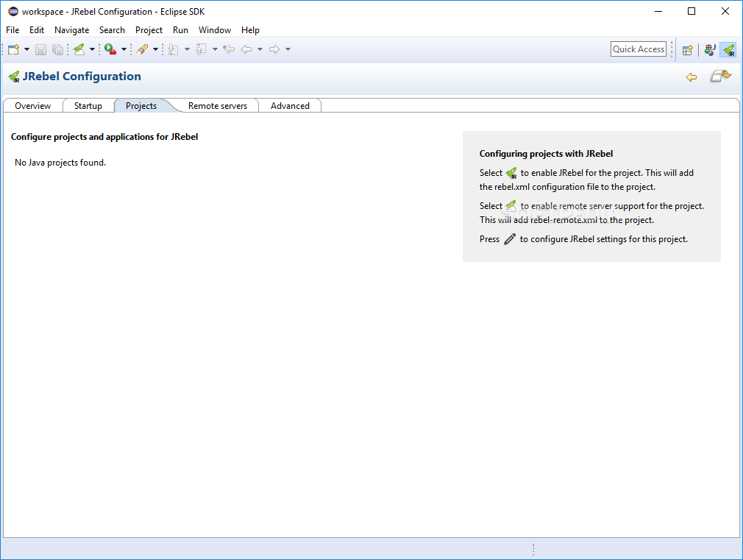Click the JRebel rocket launch icon in the toolbar

(x=79, y=49)
